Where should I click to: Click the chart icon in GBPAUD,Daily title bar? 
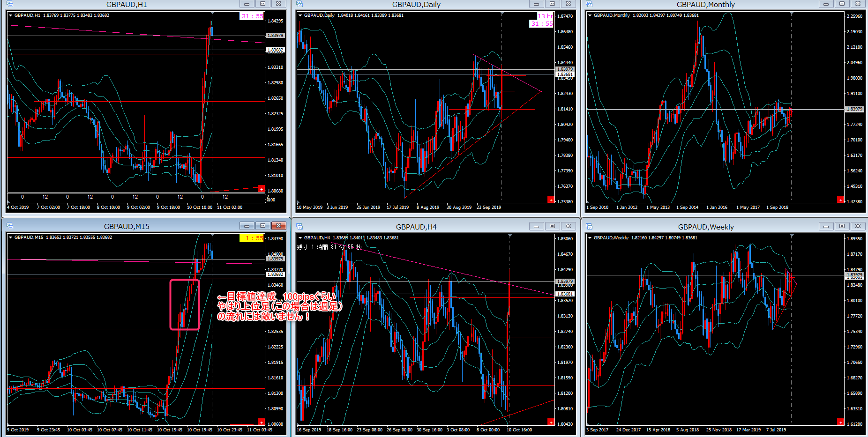point(299,4)
